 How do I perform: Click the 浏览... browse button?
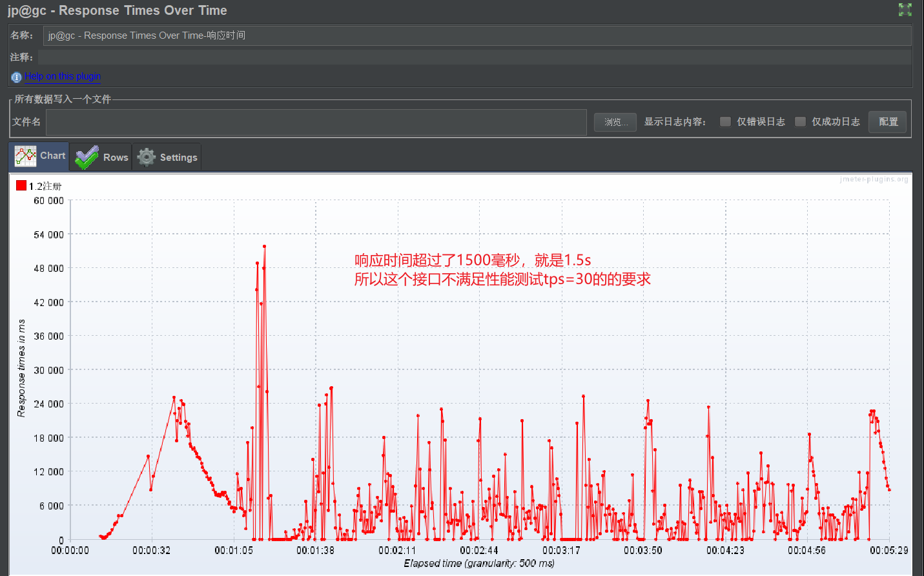[615, 122]
